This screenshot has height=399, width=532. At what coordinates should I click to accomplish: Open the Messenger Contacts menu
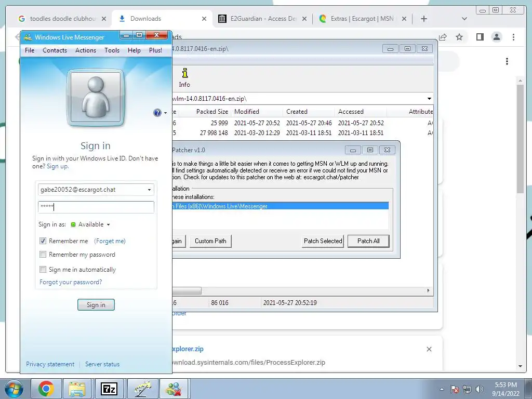tap(55, 50)
